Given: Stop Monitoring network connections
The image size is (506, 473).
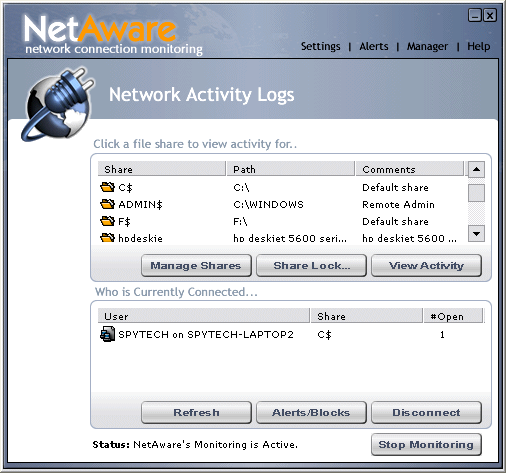Looking at the screenshot, I should click(426, 445).
